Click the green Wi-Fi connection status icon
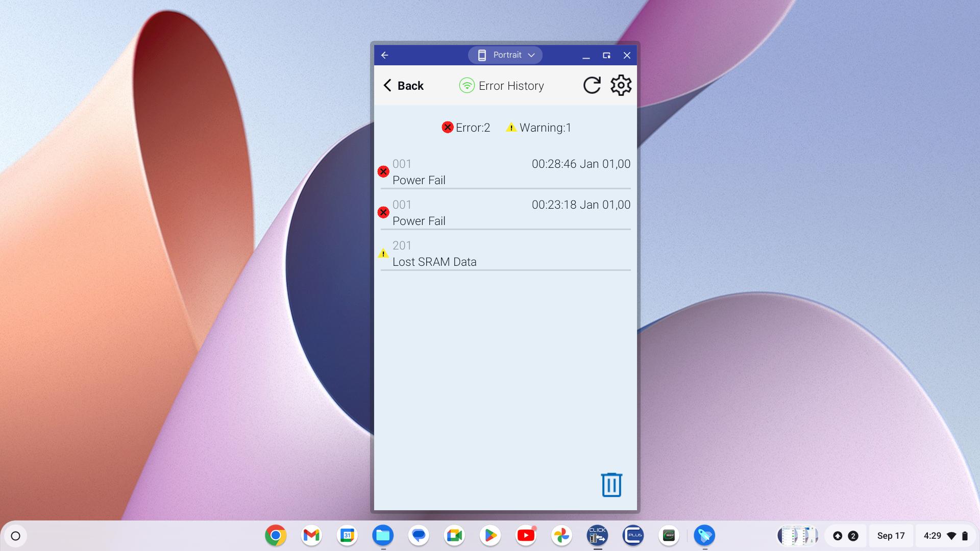Screen dimensions: 980x551 tap(467, 86)
